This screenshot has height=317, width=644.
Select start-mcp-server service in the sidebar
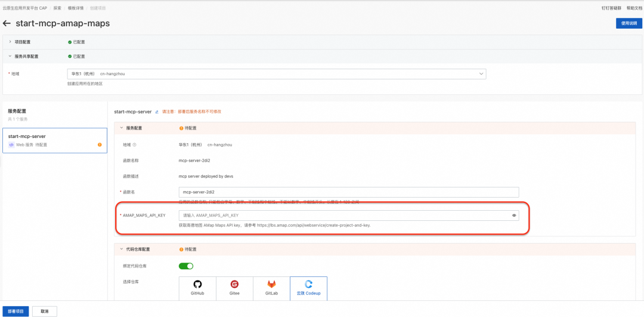coord(55,141)
